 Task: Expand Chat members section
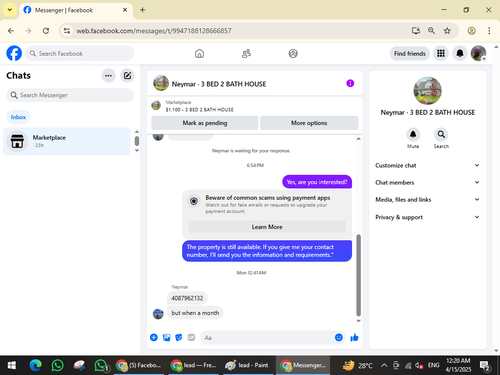click(x=427, y=182)
